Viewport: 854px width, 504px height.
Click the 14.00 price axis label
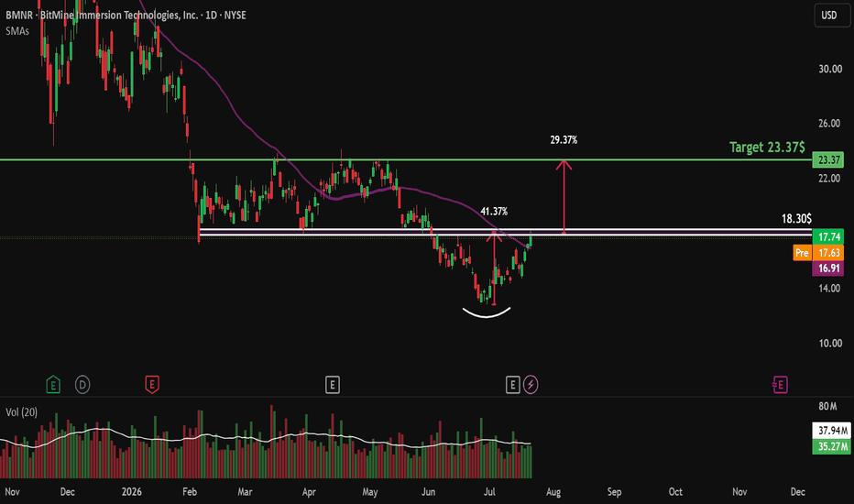point(830,289)
